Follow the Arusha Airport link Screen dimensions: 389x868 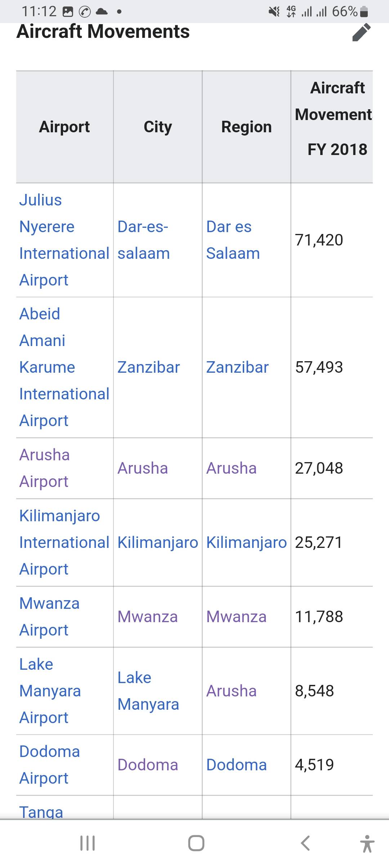(44, 468)
